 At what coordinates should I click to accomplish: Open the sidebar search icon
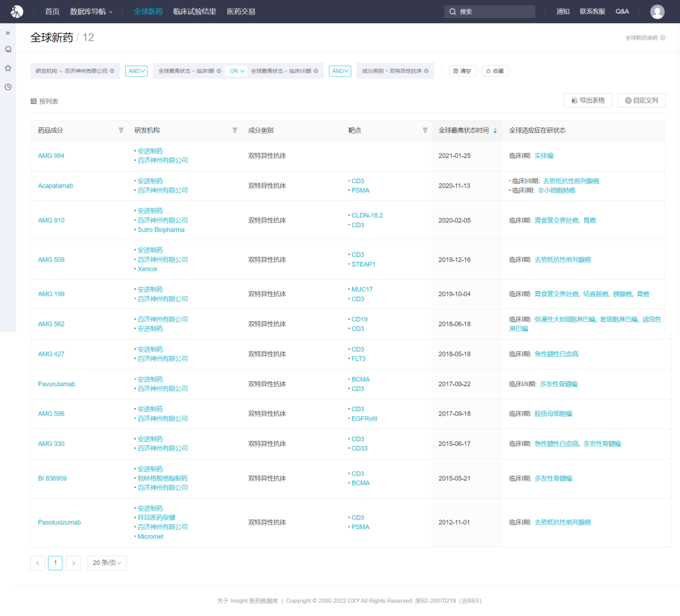pyautogui.click(x=8, y=50)
